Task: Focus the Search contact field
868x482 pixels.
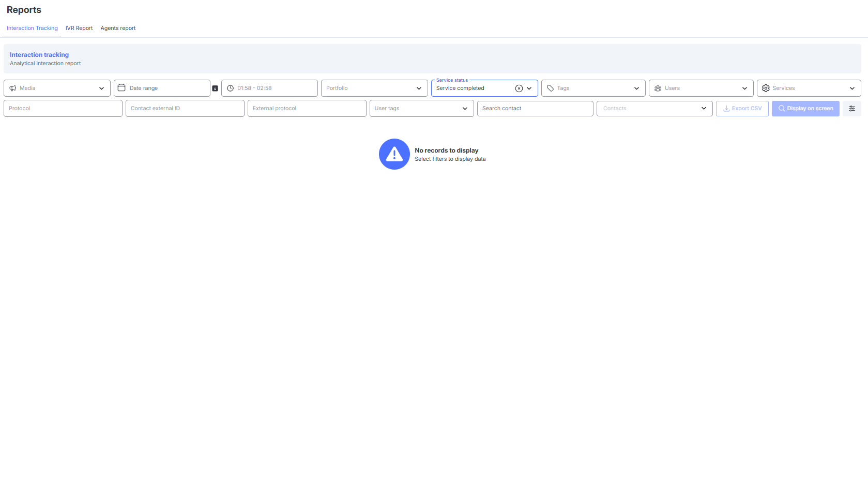Action: 535,109
